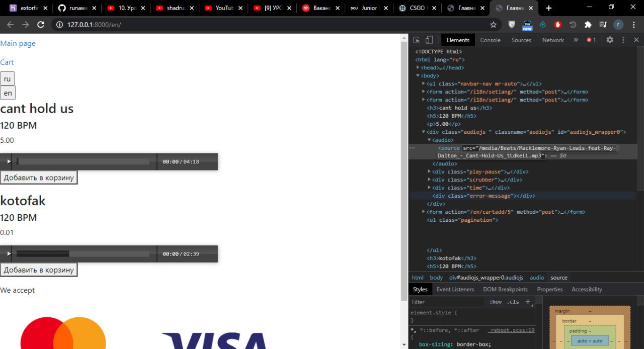
Task: Seek in the 'cant hold us' scrubber bar
Action: coord(83,162)
